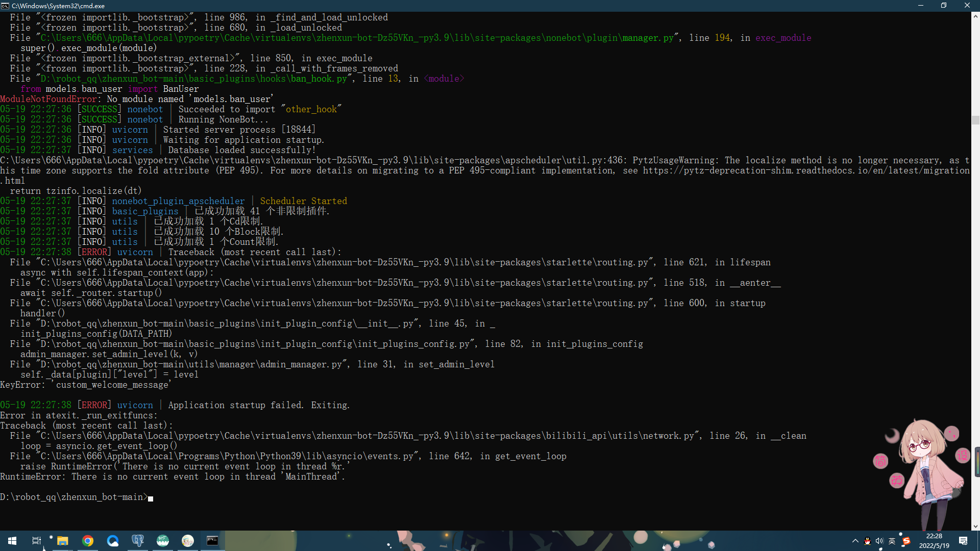The image size is (980, 551).
Task: Open Task View from the taskbar
Action: (36, 541)
